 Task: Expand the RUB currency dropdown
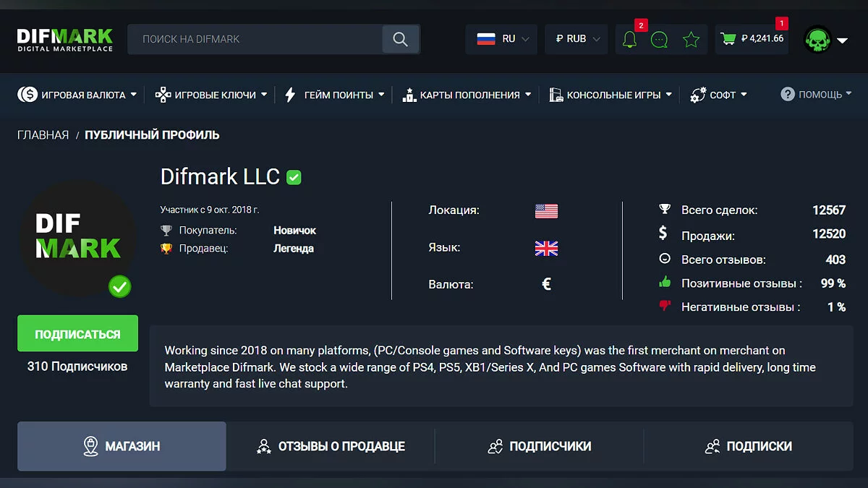tap(597, 39)
